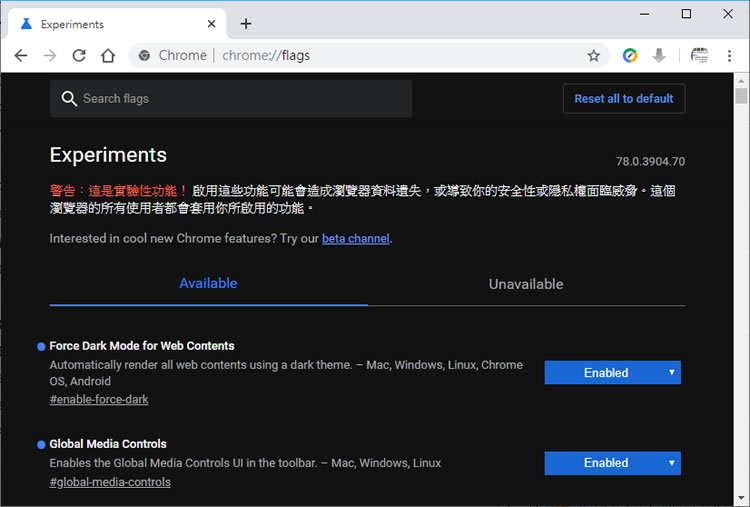This screenshot has width=750, height=507.
Task: Click the #enable-force-dark anchor link
Action: click(99, 400)
